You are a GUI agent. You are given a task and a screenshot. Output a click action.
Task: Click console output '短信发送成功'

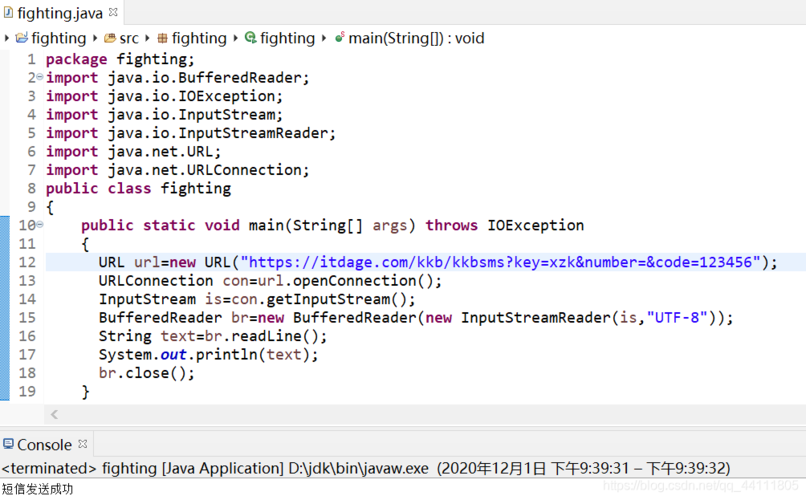click(38, 489)
